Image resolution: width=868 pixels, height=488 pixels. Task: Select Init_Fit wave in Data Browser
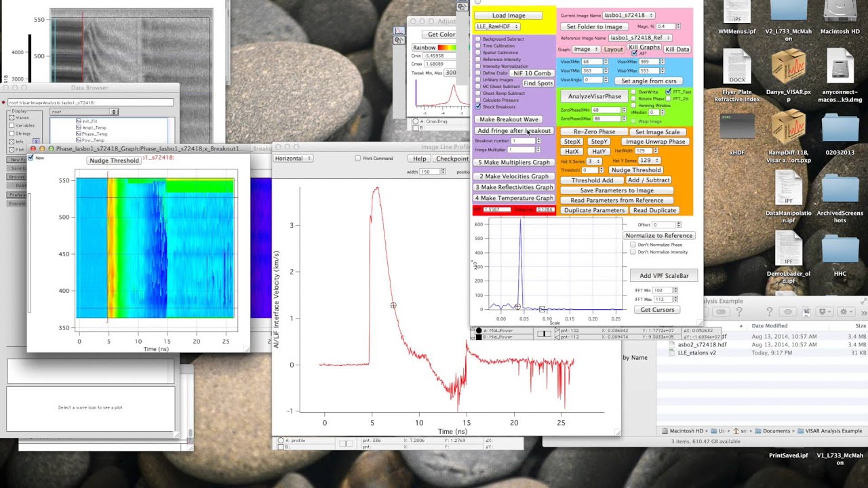85,121
